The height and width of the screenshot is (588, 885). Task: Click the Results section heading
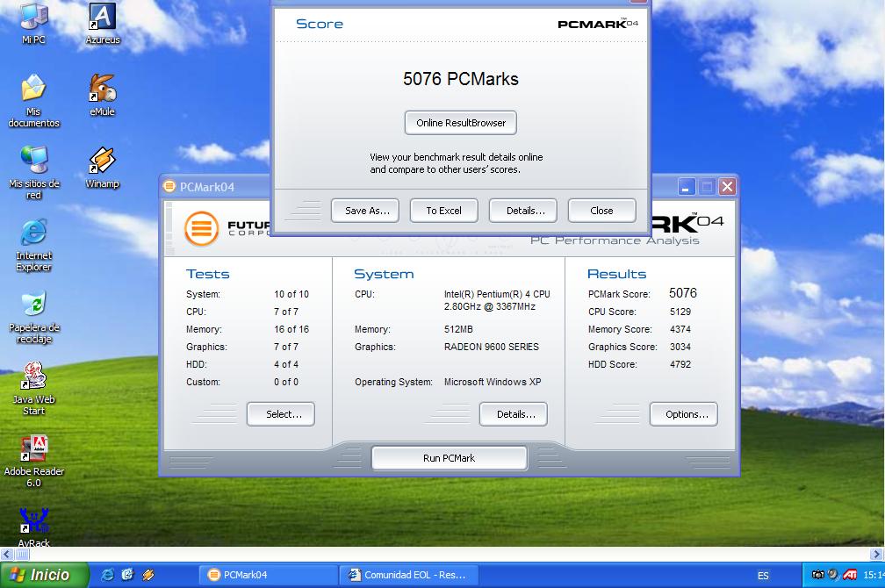point(616,274)
